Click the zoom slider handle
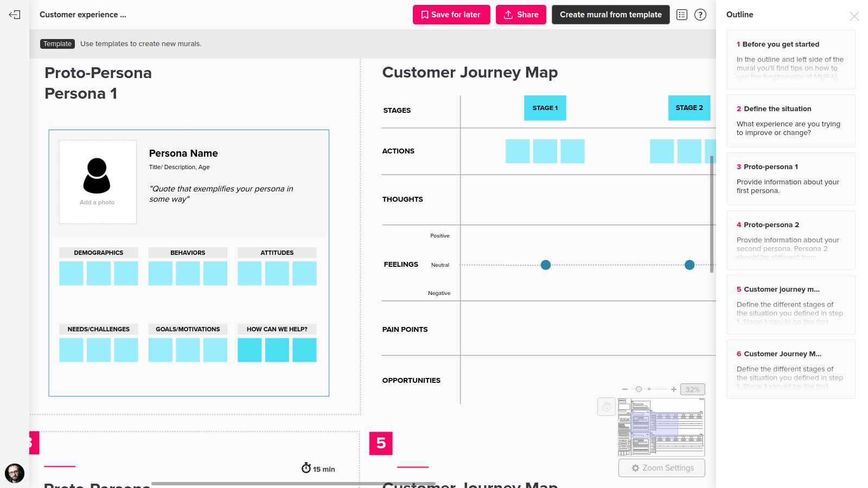This screenshot has height=488, width=868. [x=639, y=389]
